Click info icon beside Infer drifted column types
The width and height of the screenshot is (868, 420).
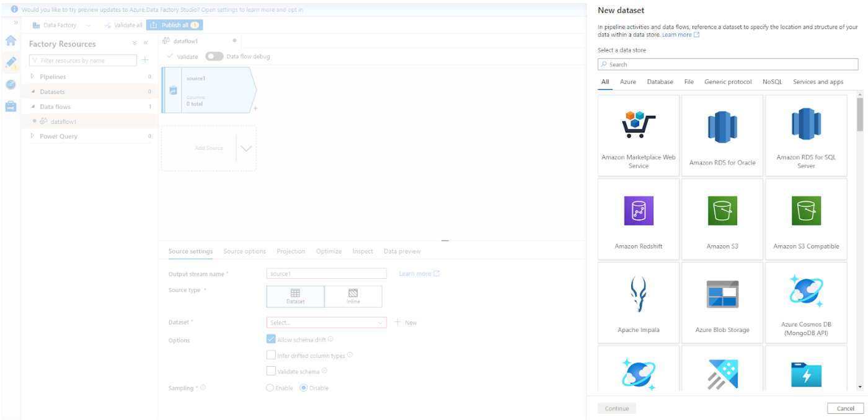(x=350, y=355)
